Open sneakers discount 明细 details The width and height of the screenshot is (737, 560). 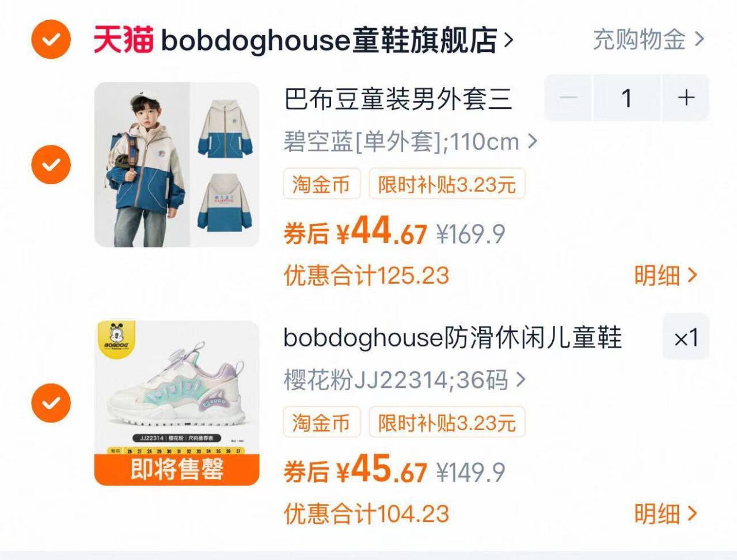pos(666,514)
